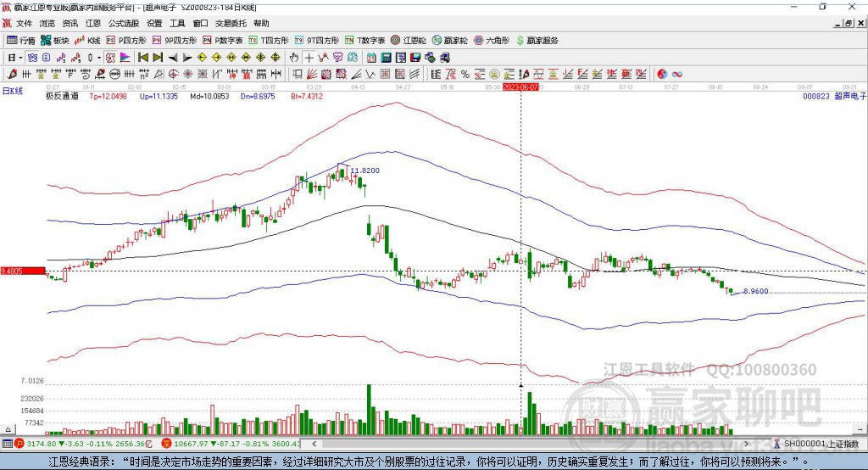Image resolution: width=868 pixels, height=470 pixels.
Task: Click the 极反通道 indicator label
Action: click(x=62, y=96)
